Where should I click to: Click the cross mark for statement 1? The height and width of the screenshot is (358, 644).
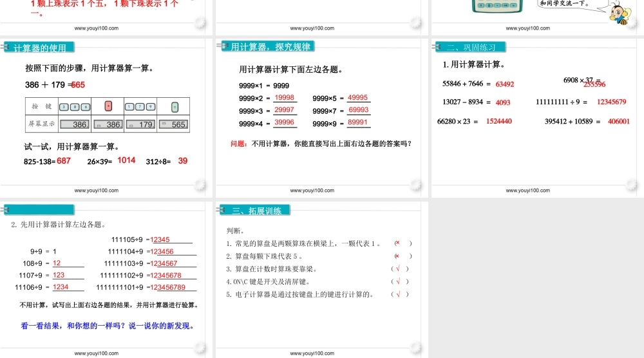[x=398, y=243]
